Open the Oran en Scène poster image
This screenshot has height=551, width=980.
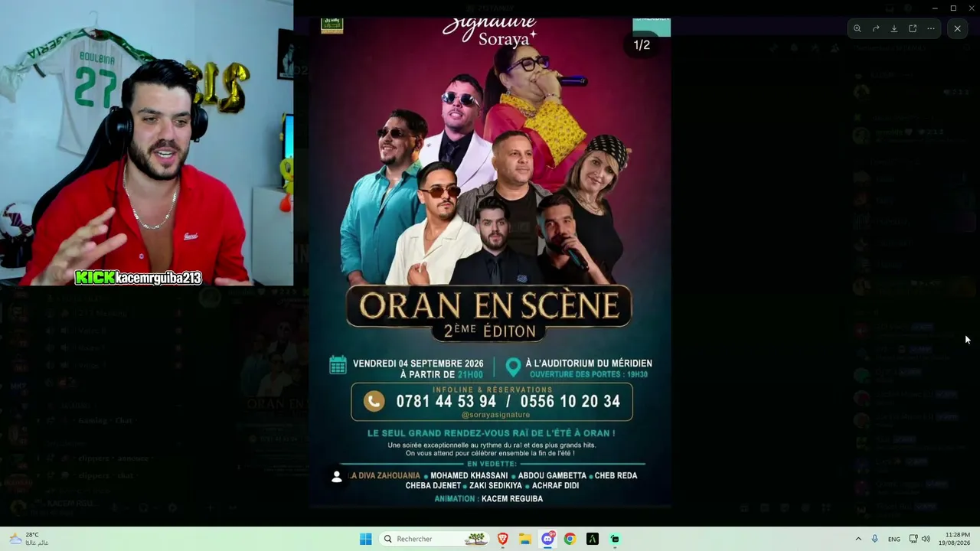tap(491, 262)
